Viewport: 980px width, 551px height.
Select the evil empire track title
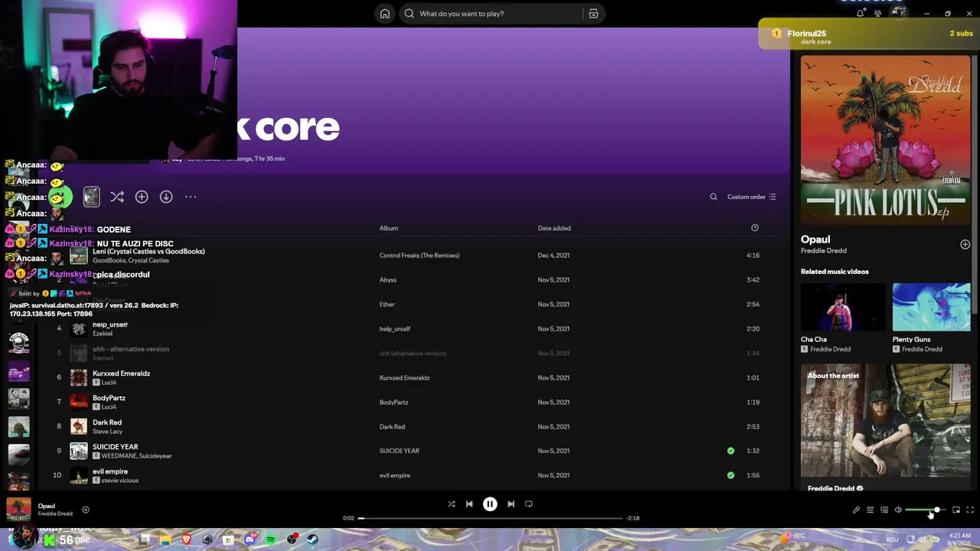(110, 471)
